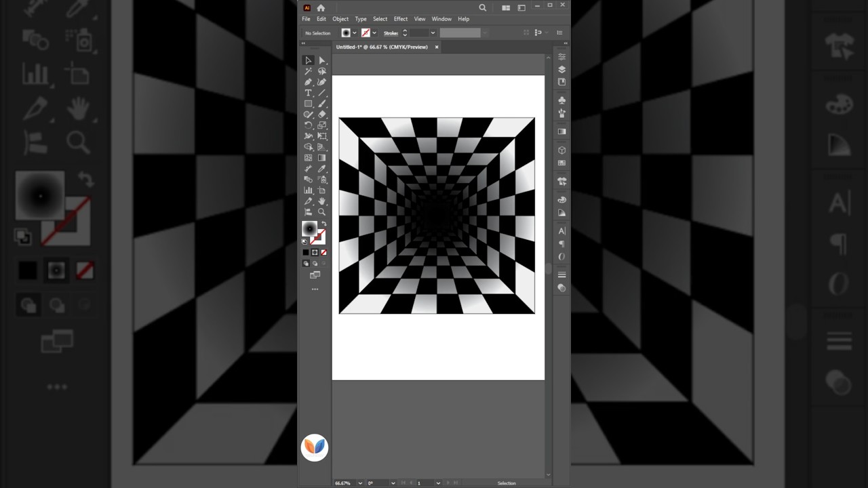Image resolution: width=868 pixels, height=488 pixels.
Task: Choose the Shaper tool
Action: (308, 115)
